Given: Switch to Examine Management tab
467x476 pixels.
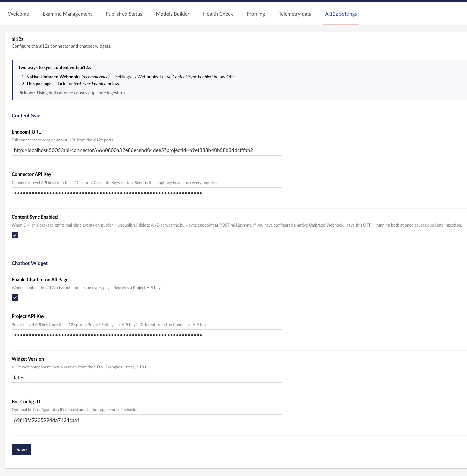Looking at the screenshot, I should pyautogui.click(x=67, y=14).
